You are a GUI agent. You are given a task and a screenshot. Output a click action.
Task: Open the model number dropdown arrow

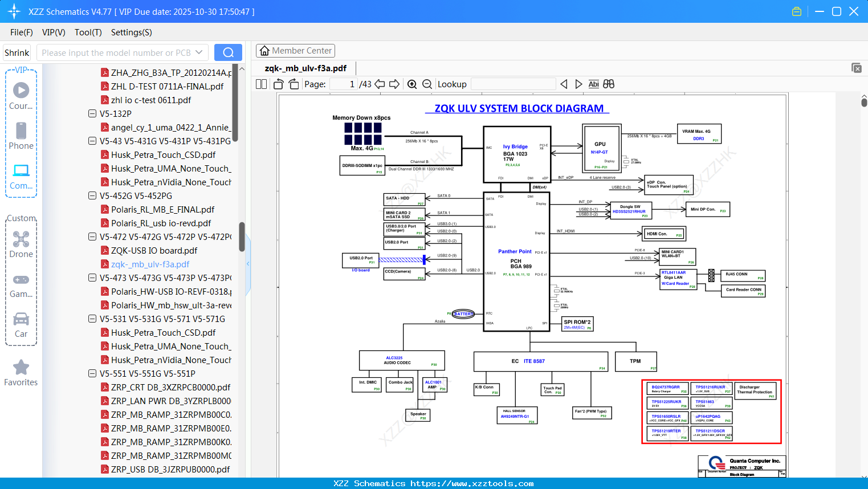[x=199, y=52]
